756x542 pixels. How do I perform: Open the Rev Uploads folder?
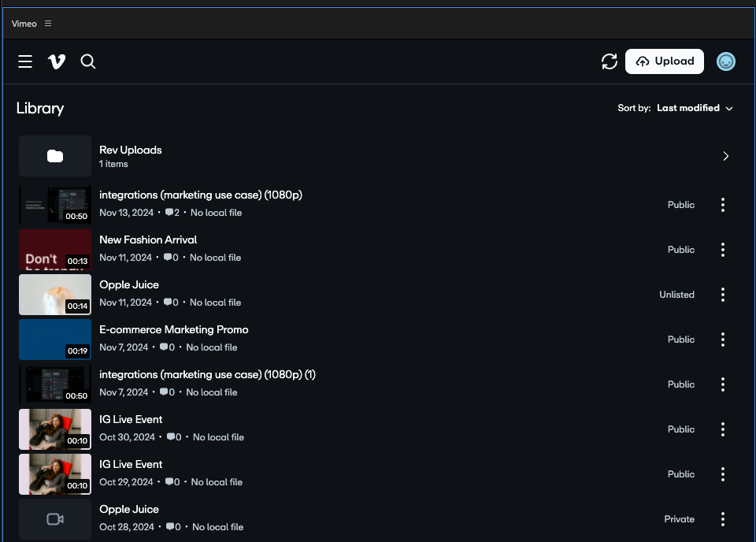coord(131,150)
